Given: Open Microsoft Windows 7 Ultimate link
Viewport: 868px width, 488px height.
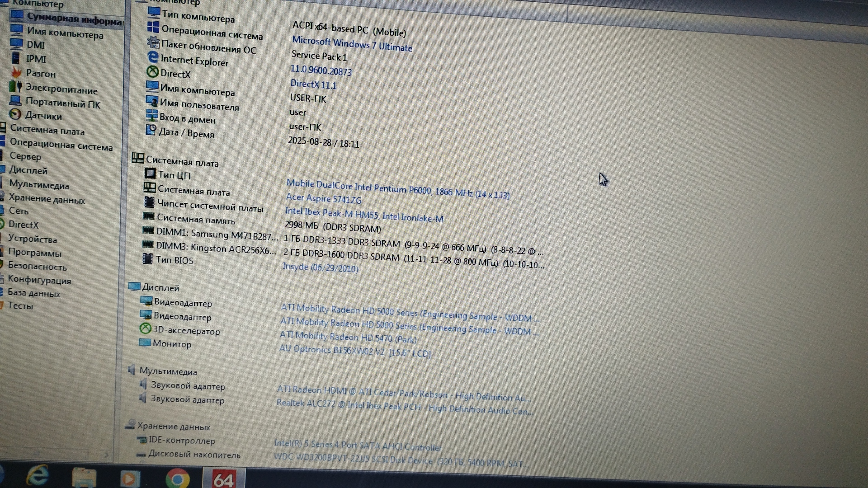Looking at the screenshot, I should coord(352,44).
